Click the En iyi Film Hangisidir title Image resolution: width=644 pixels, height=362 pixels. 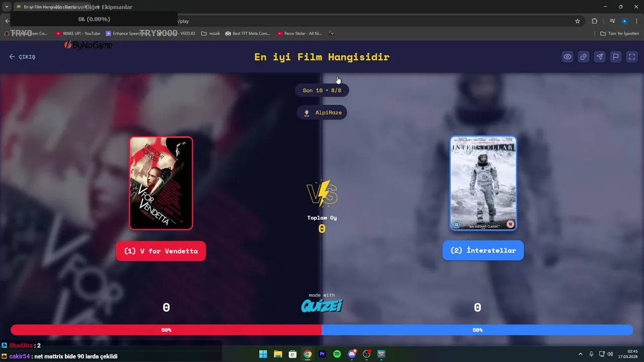pyautogui.click(x=322, y=57)
